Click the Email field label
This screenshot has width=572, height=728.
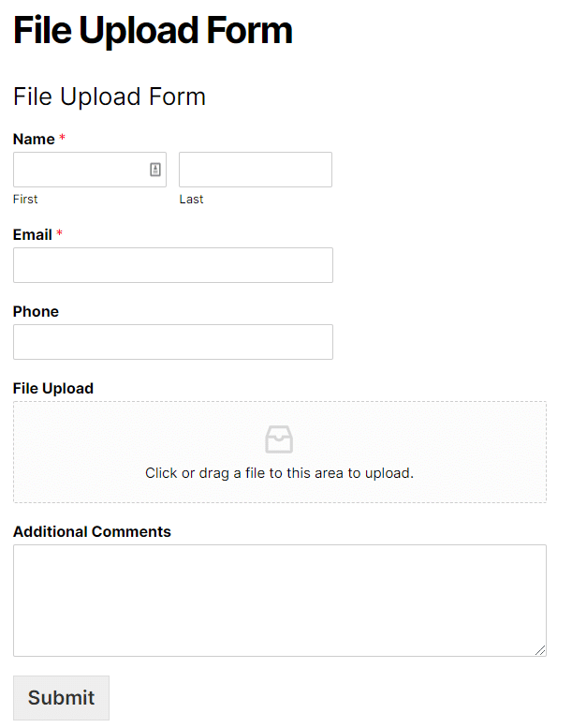click(x=32, y=235)
